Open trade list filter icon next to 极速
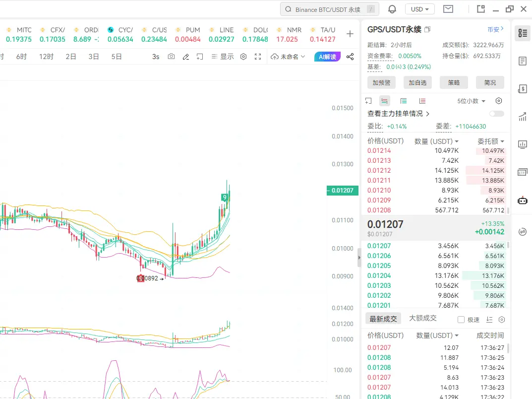This screenshot has width=532, height=399. tap(489, 320)
